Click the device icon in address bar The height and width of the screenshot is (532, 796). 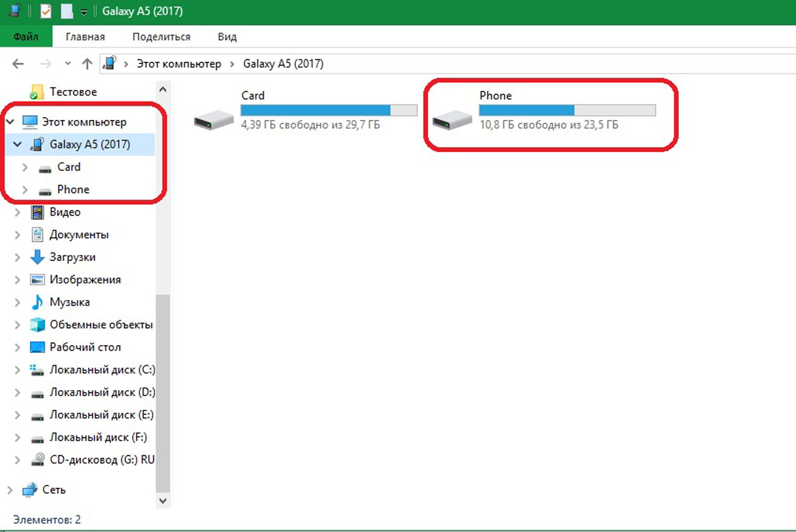tap(109, 63)
